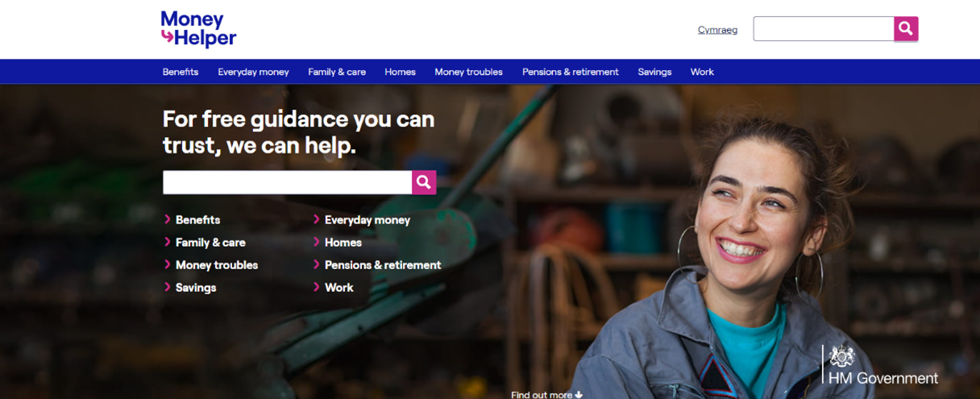This screenshot has width=980, height=399.
Task: Open Pensions & retirement navigation item
Action: coord(571,72)
